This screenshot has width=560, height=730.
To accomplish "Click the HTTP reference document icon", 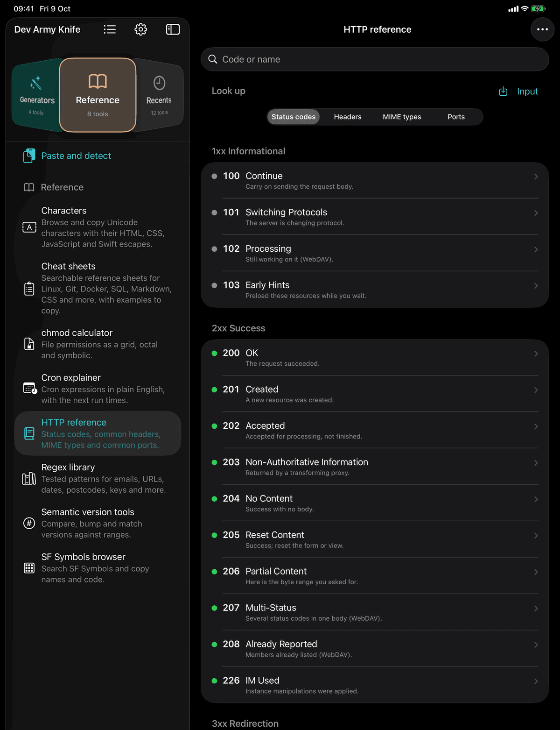I will [29, 433].
